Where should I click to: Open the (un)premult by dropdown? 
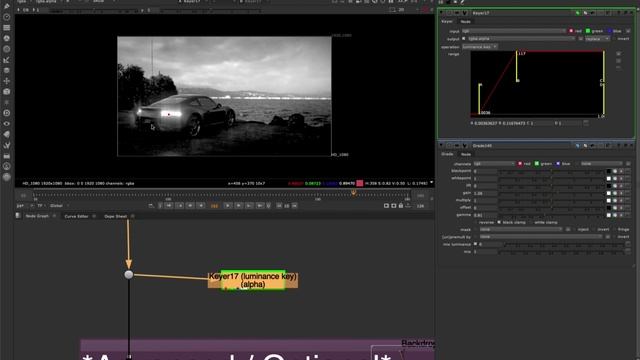(540, 237)
